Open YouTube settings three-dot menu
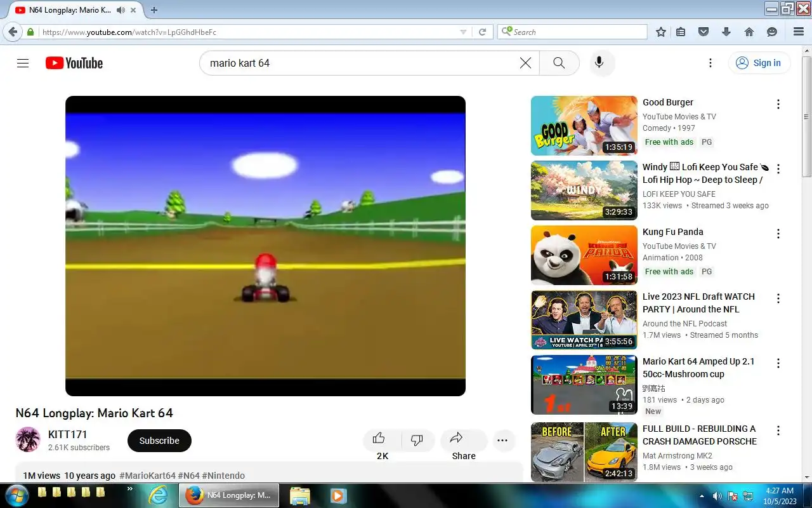812x508 pixels. [710, 63]
